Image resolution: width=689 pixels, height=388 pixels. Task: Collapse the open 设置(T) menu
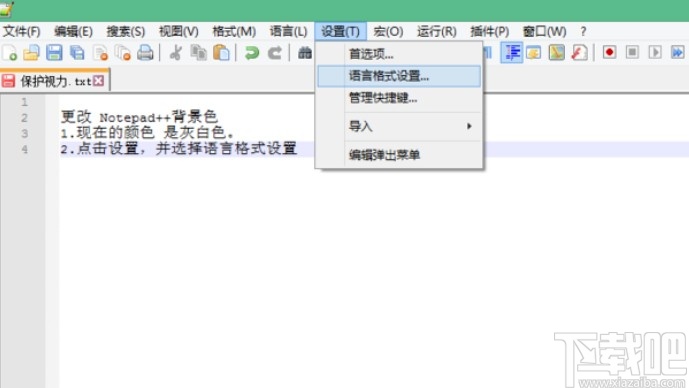(x=340, y=32)
